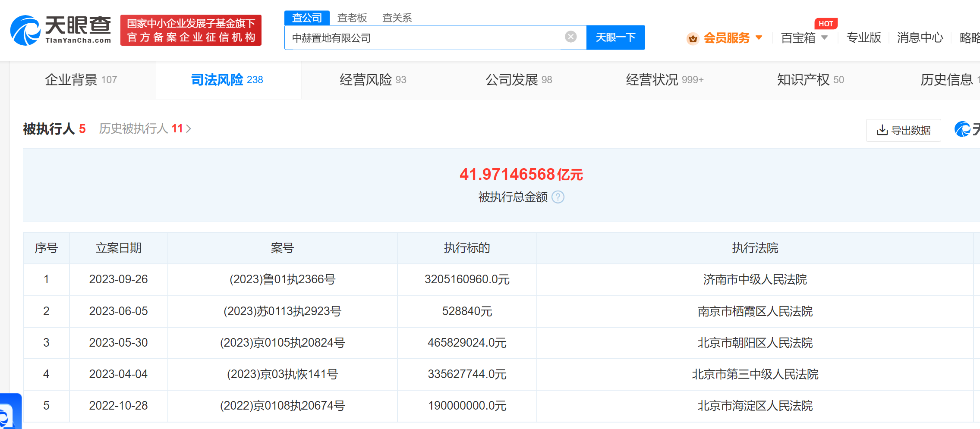The image size is (980, 429).
Task: Click the filing date 2023-05-30
Action: (118, 342)
